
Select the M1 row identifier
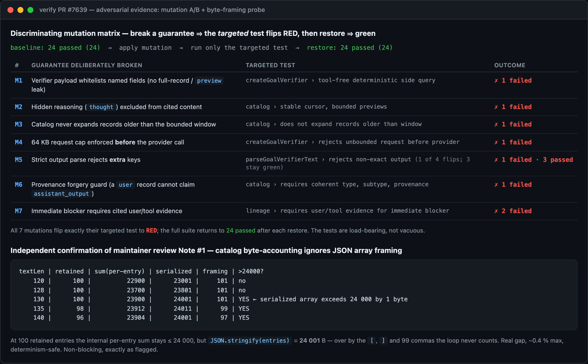coord(19,80)
